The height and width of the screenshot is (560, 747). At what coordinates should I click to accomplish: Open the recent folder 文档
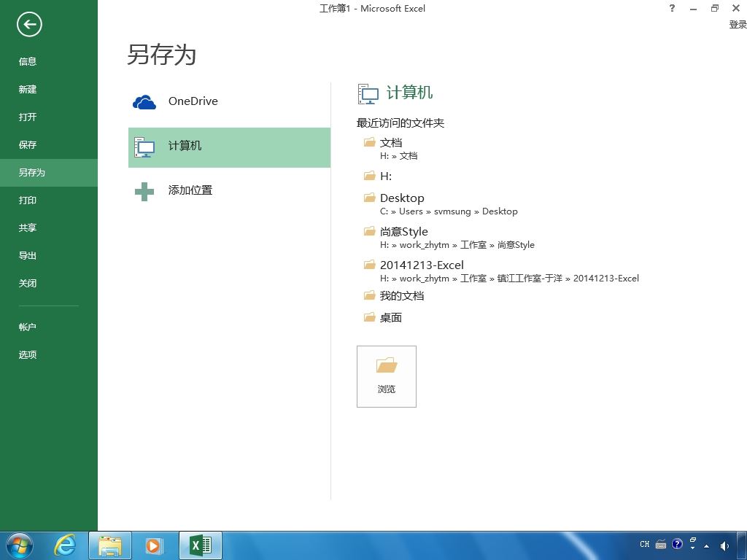(391, 142)
